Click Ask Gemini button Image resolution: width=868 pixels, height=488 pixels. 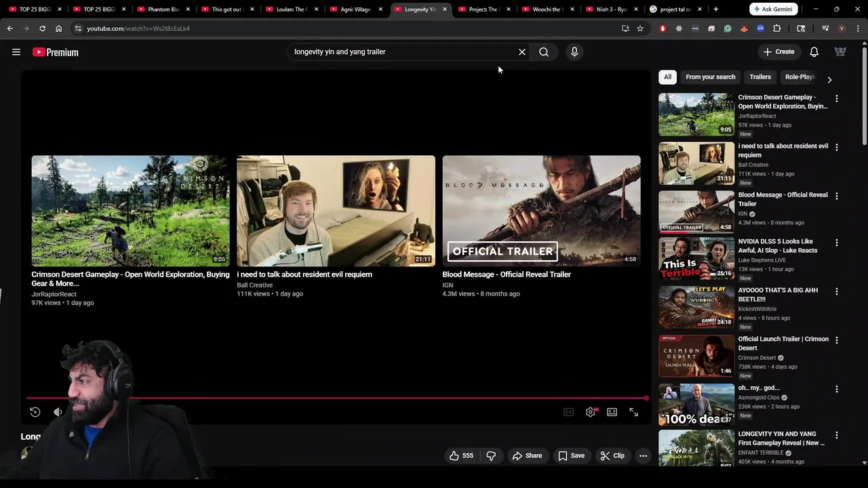(x=774, y=9)
